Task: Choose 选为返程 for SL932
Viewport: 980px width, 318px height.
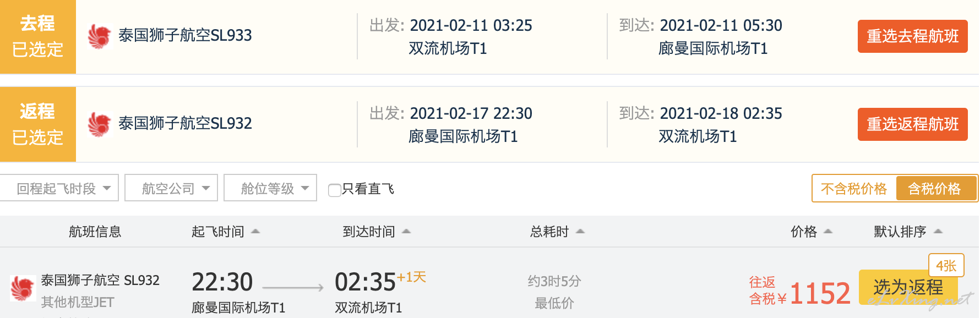Action: pyautogui.click(x=908, y=287)
